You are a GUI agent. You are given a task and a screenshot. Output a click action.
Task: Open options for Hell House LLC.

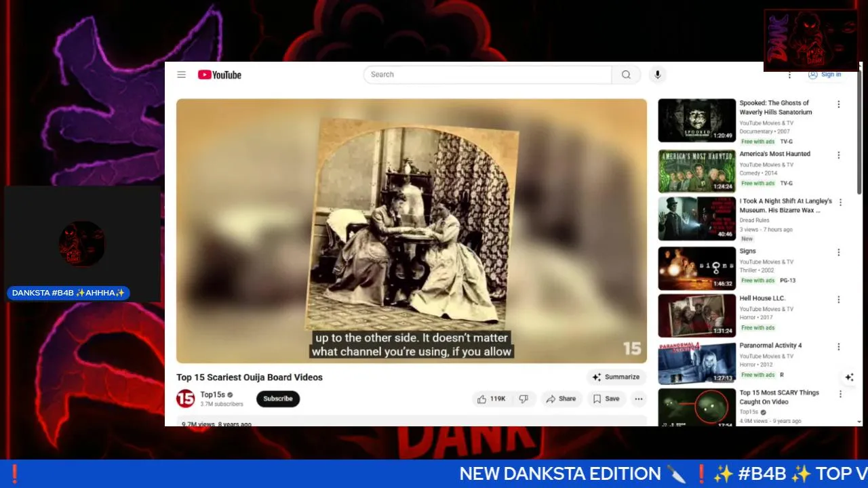click(x=839, y=300)
